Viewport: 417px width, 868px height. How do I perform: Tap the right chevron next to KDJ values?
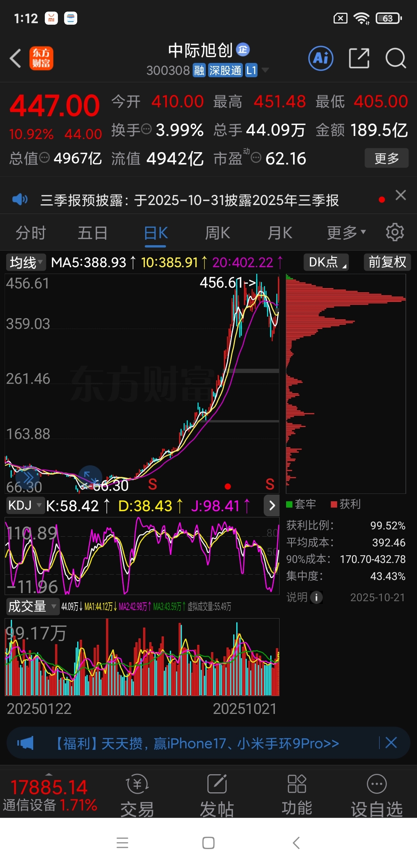(272, 505)
